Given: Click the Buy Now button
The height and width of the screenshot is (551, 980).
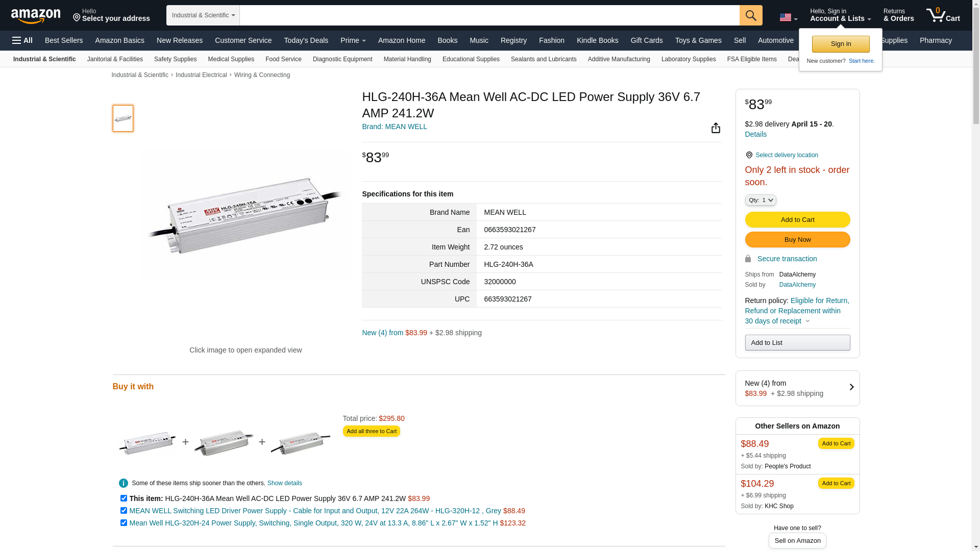Looking at the screenshot, I should pyautogui.click(x=797, y=240).
